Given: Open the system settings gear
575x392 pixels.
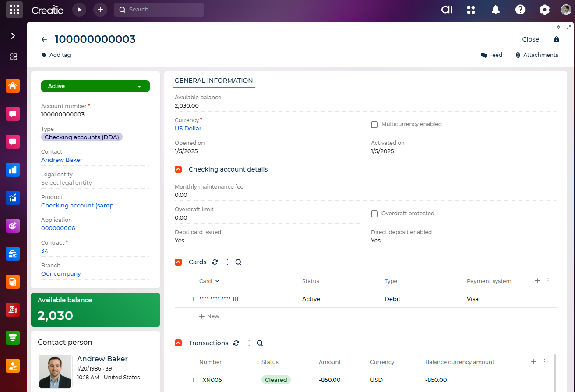Looking at the screenshot, I should (544, 10).
